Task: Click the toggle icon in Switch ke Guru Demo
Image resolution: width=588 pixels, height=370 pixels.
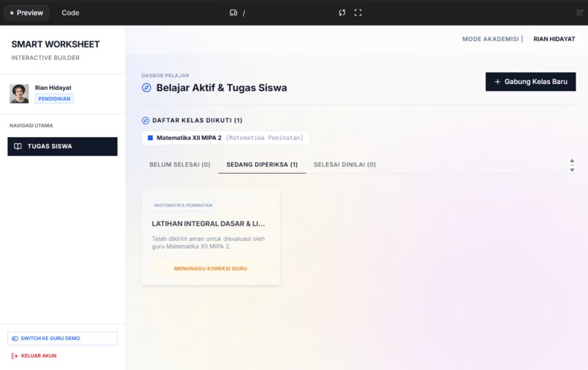Action: tap(15, 339)
